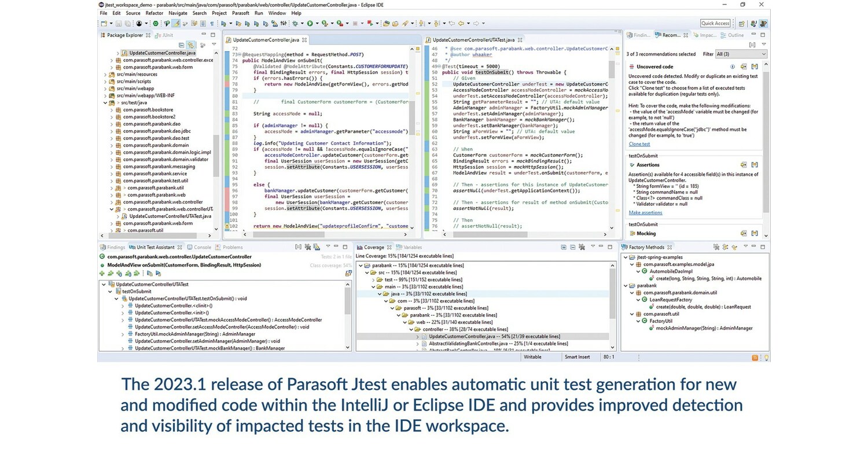Click Collapse All in Package Explorer
Viewport: 868px width, 454px height.
[x=181, y=45]
